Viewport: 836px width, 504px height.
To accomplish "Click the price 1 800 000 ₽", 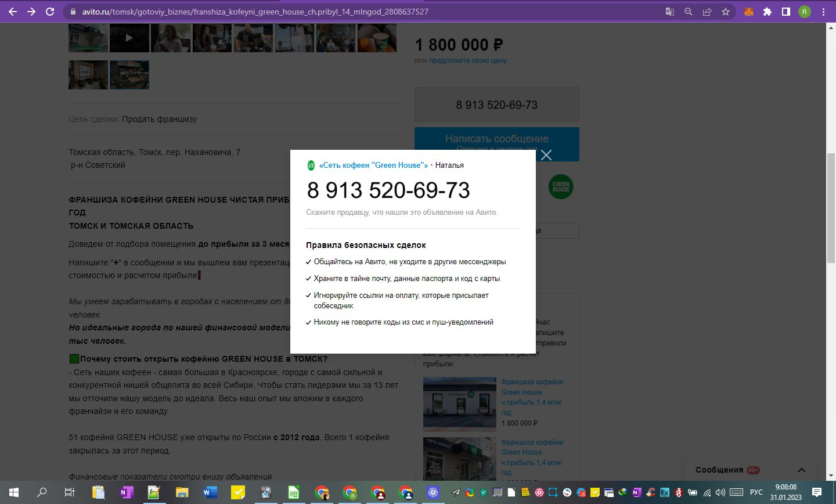I will [x=459, y=44].
